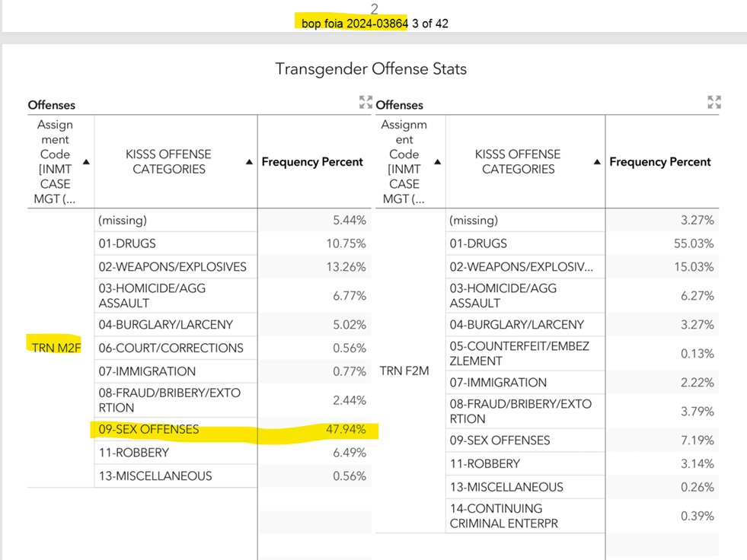Image resolution: width=747 pixels, height=560 pixels.
Task: Click the right Offenses table title
Action: click(x=399, y=105)
